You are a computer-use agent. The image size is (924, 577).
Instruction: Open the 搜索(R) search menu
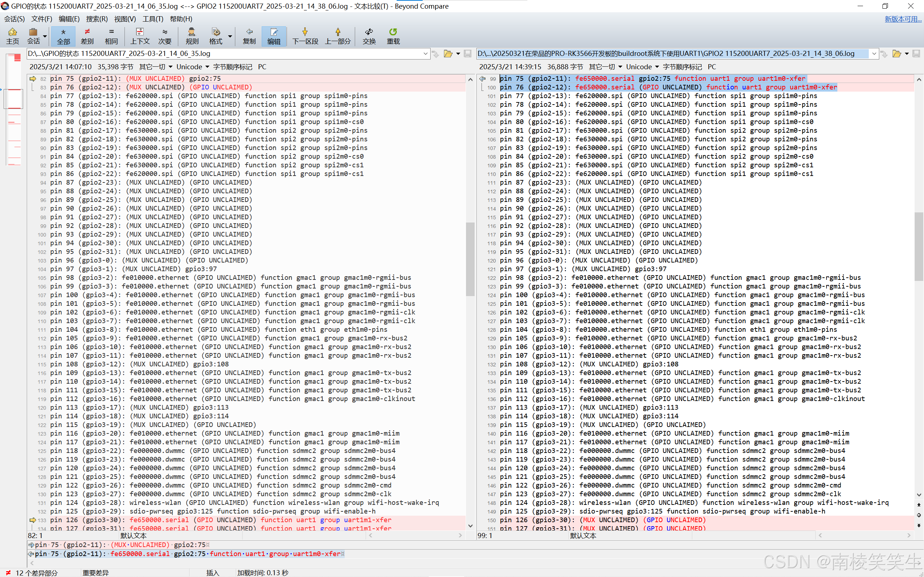click(x=97, y=19)
